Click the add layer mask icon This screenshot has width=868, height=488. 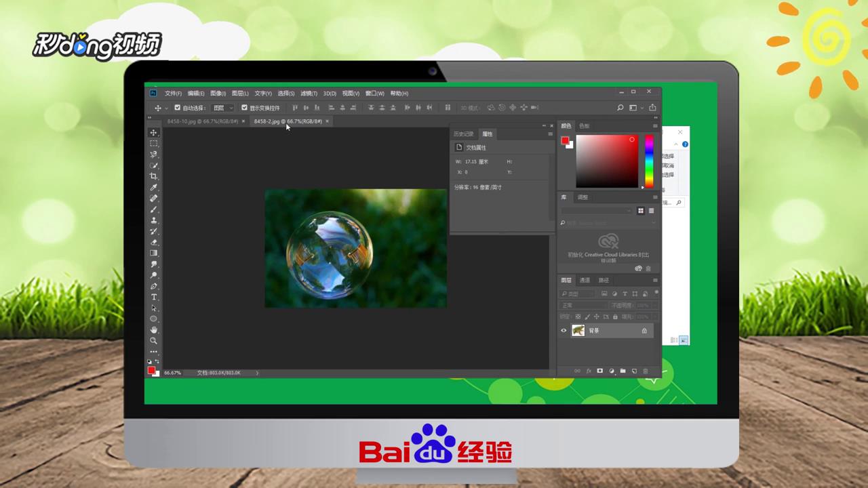tap(599, 371)
